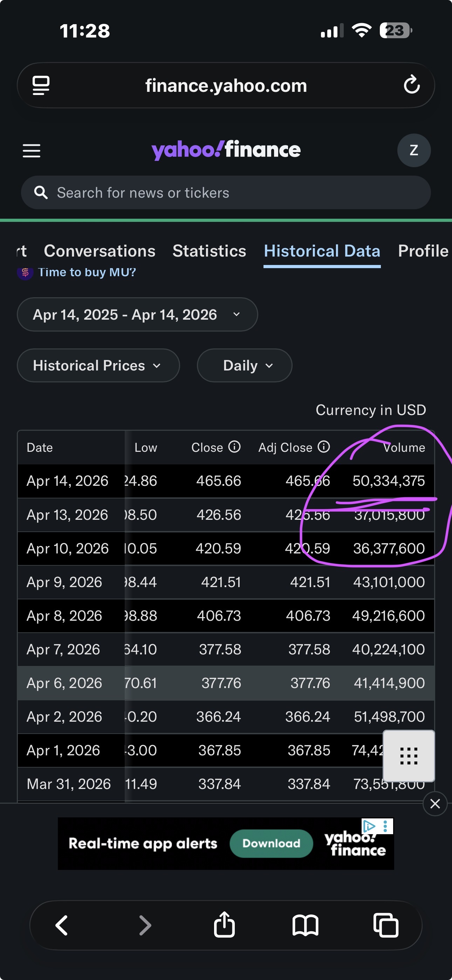This screenshot has width=452, height=980.
Task: Reload the page in address bar
Action: point(412,85)
